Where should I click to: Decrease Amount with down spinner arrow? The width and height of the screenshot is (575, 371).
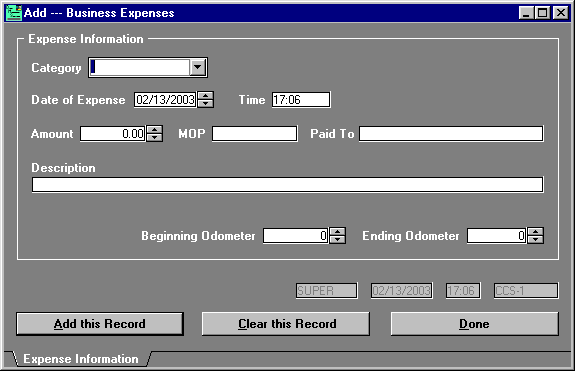154,137
